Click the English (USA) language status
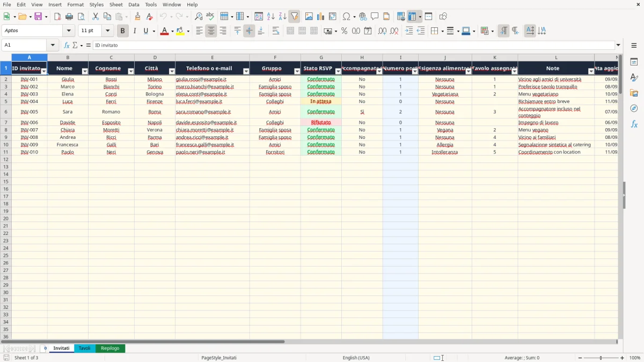This screenshot has width=644, height=362. point(356,358)
